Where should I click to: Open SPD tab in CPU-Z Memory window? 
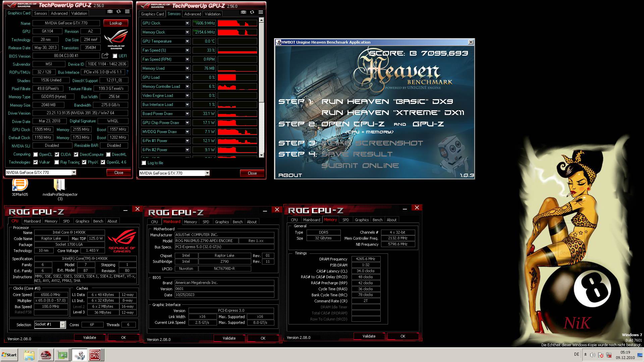[345, 220]
